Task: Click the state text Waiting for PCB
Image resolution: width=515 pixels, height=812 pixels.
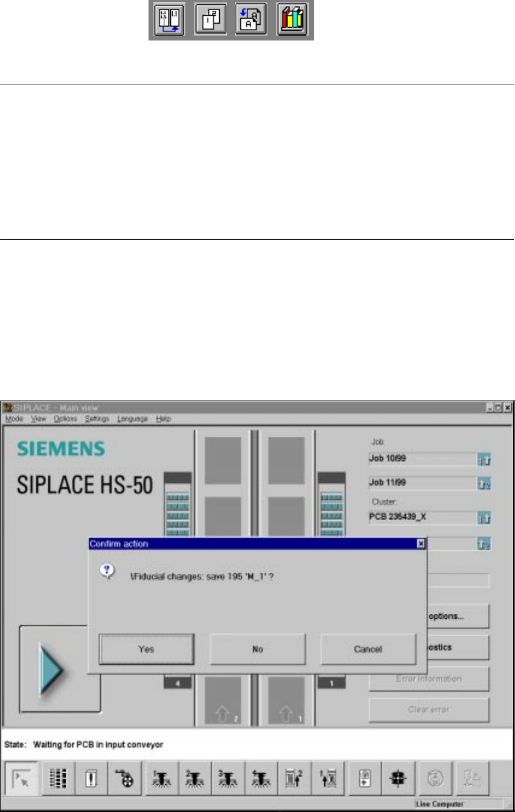Action: (98, 743)
